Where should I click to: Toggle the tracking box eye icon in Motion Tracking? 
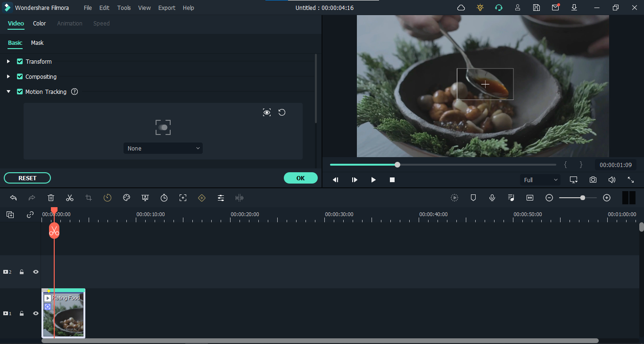coord(267,112)
